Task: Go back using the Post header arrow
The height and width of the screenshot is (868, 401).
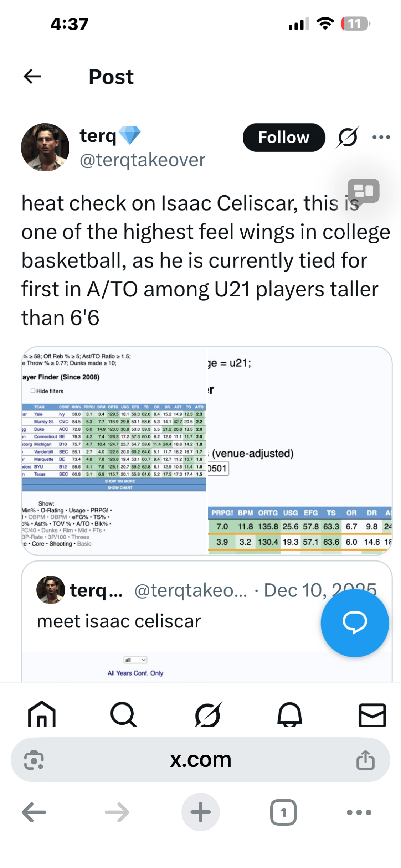Action: pos(32,77)
